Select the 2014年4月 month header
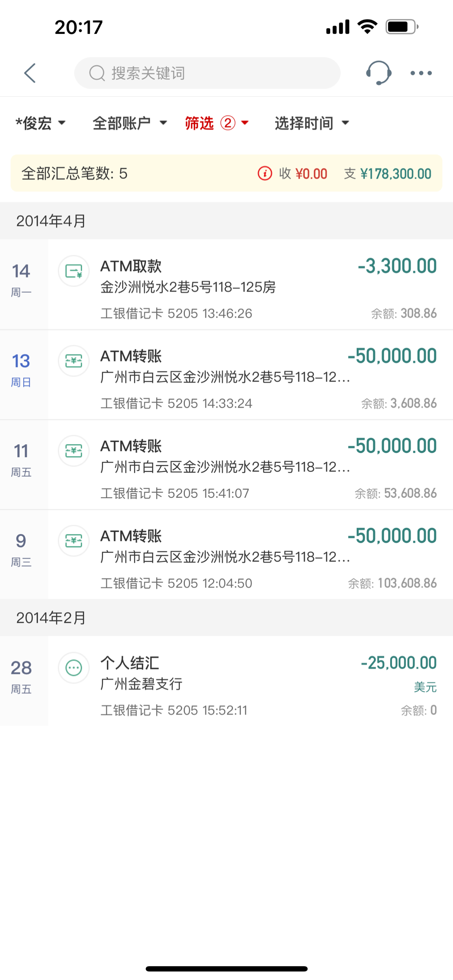This screenshot has height=980, width=453. click(51, 221)
